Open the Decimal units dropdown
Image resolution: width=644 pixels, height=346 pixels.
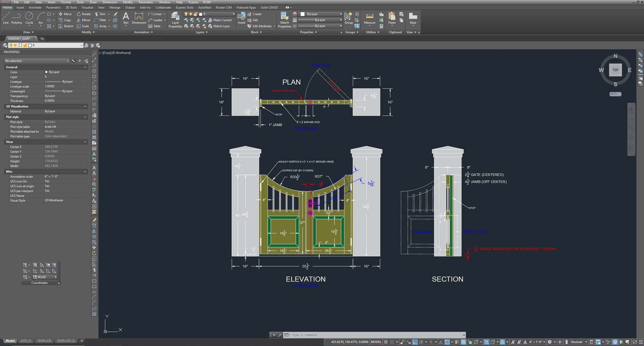pyautogui.click(x=579, y=342)
